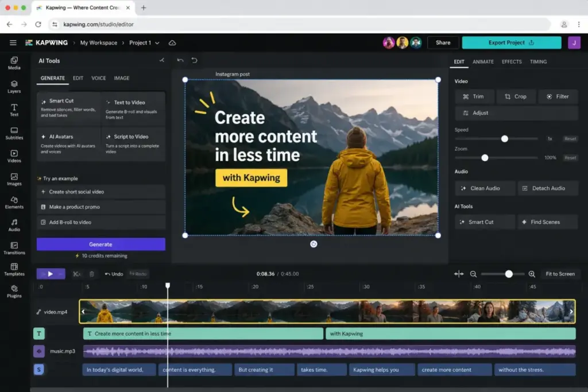588x392 pixels.
Task: Click the Crop video button
Action: click(x=516, y=96)
